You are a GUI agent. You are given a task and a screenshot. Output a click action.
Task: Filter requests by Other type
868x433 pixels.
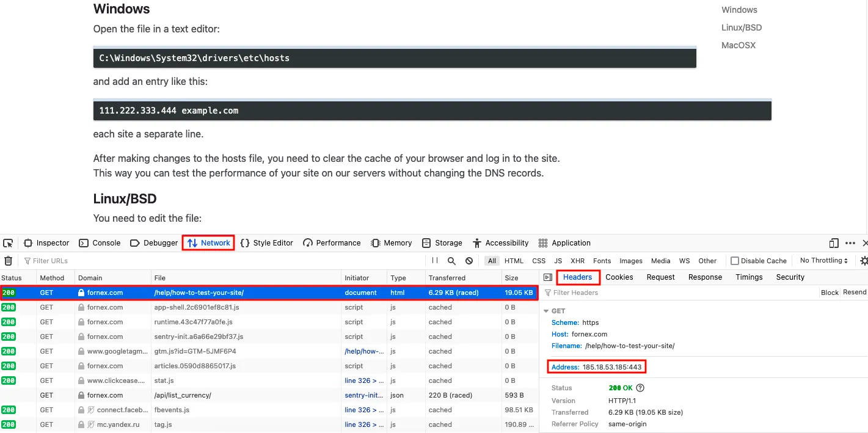coord(707,261)
